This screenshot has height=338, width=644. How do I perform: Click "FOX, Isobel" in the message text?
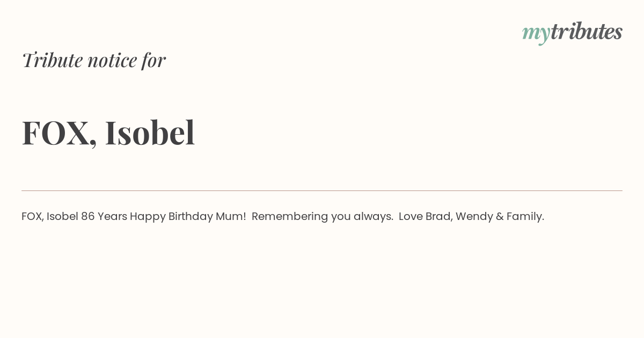tap(50, 216)
